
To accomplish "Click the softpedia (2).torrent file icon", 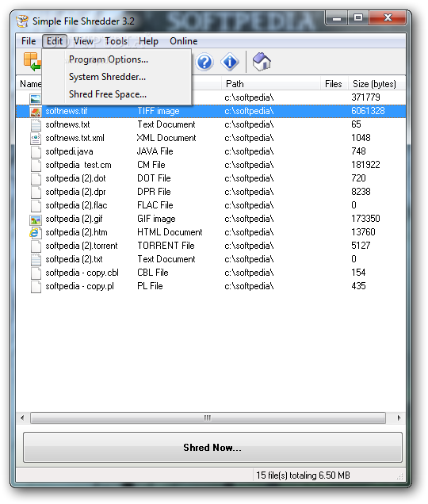I will tap(36, 246).
